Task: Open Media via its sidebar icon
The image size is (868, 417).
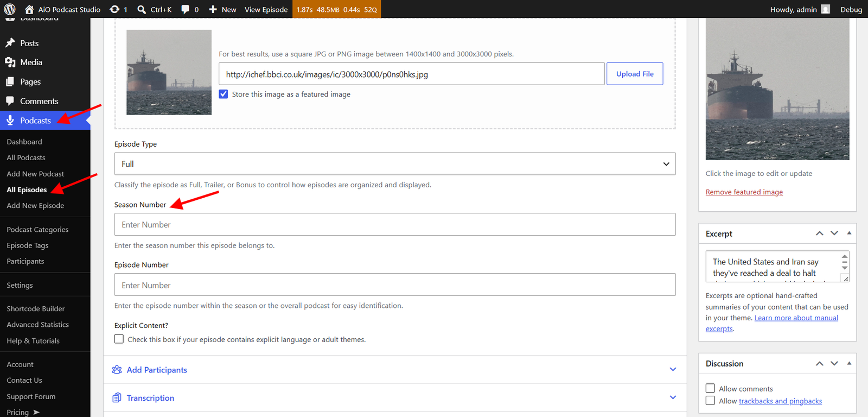Action: point(10,62)
